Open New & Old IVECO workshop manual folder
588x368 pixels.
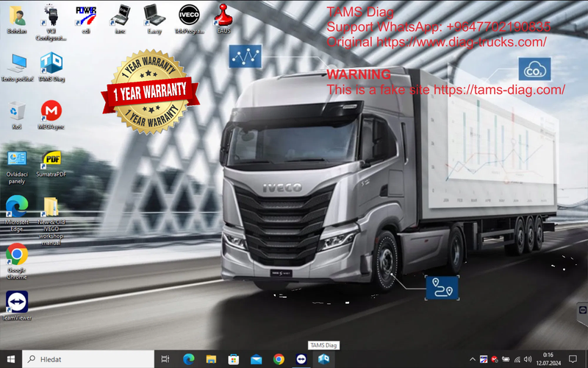(51, 209)
